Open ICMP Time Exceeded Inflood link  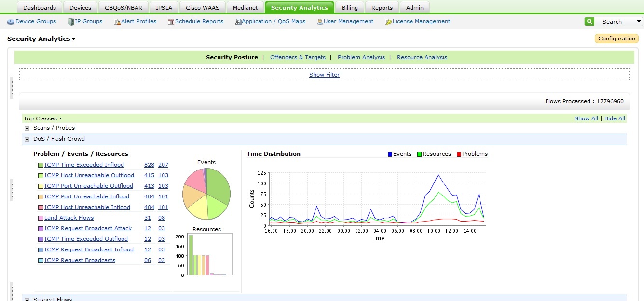pos(84,165)
